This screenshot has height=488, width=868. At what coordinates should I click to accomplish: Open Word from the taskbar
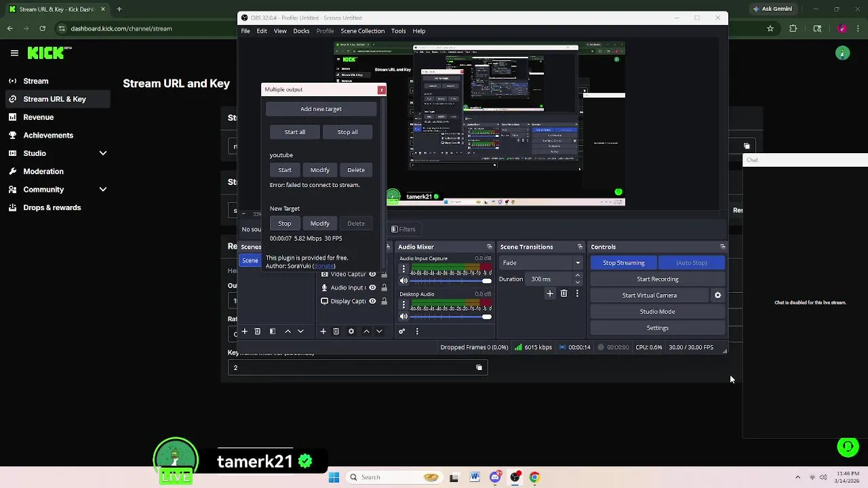(475, 477)
